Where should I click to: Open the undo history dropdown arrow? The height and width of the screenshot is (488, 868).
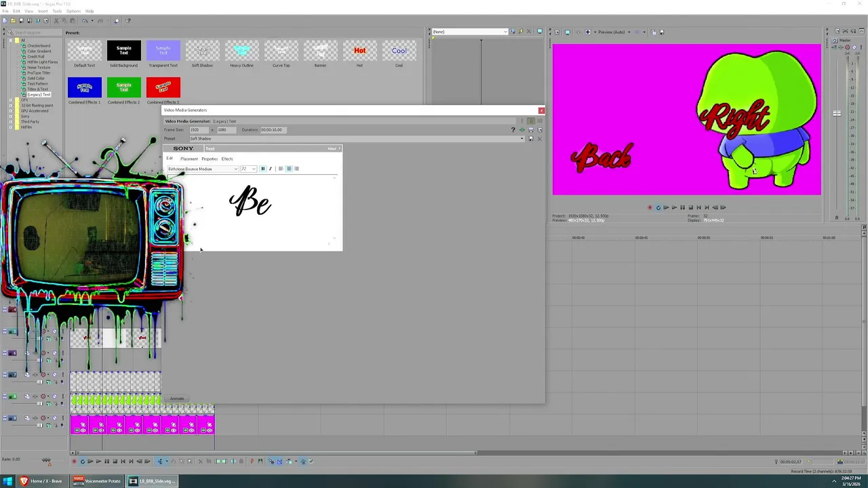(92, 20)
